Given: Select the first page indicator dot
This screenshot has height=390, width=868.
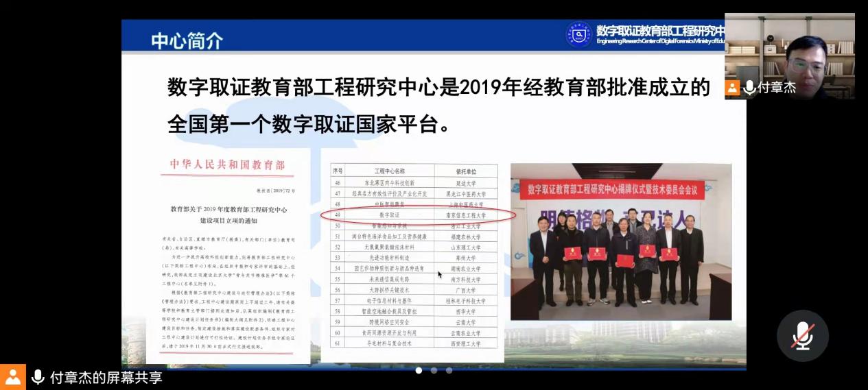Looking at the screenshot, I should (419, 371).
